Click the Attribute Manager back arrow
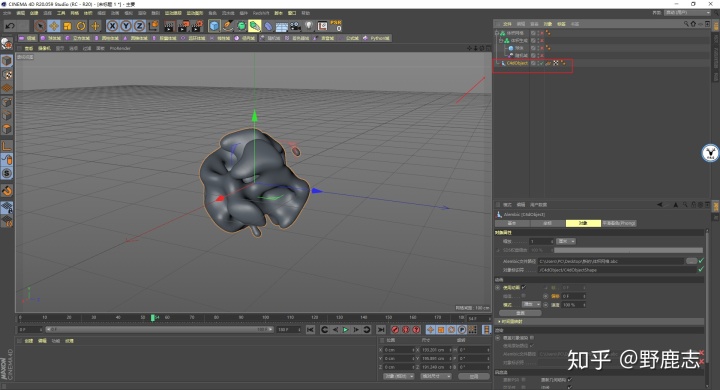This screenshot has width=720, height=390. click(660, 205)
